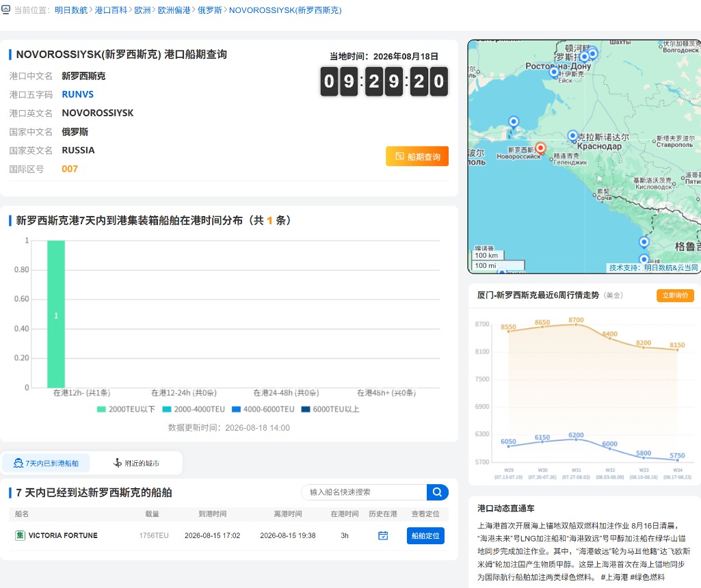This screenshot has height=588, width=701.
Task: Click the blue marker near Краснодар
Action: (x=572, y=135)
